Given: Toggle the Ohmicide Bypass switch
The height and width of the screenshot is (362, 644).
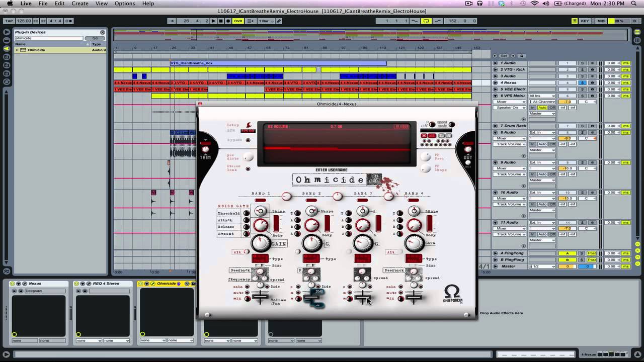Looking at the screenshot, I should pos(248,140).
